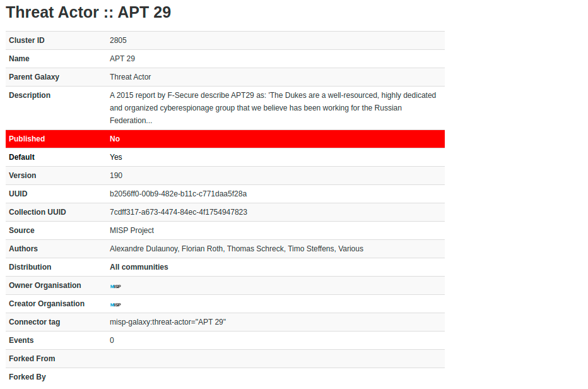Select the connector tag misp-galaxy:threat-actor text
This screenshot has width=588, height=389.
click(168, 322)
